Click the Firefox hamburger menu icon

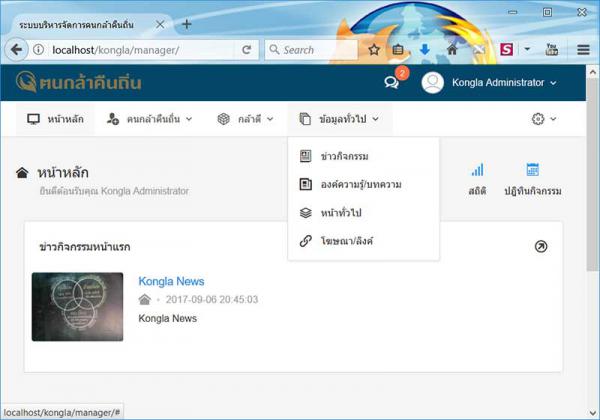pos(583,49)
